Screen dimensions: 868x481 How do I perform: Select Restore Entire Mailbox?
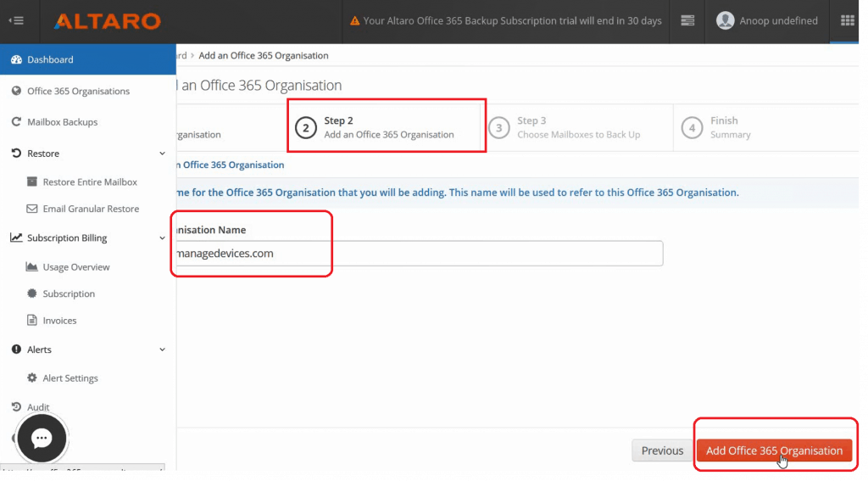[90, 182]
